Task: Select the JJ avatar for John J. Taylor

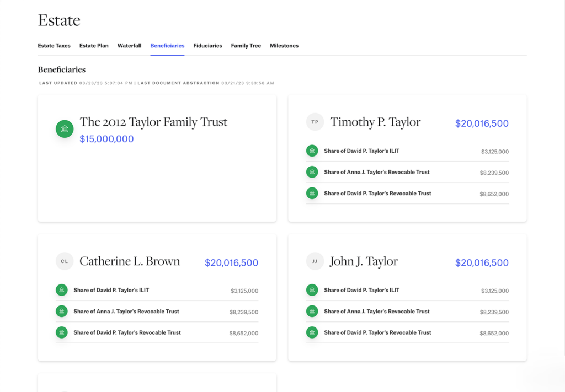Action: 315,261
